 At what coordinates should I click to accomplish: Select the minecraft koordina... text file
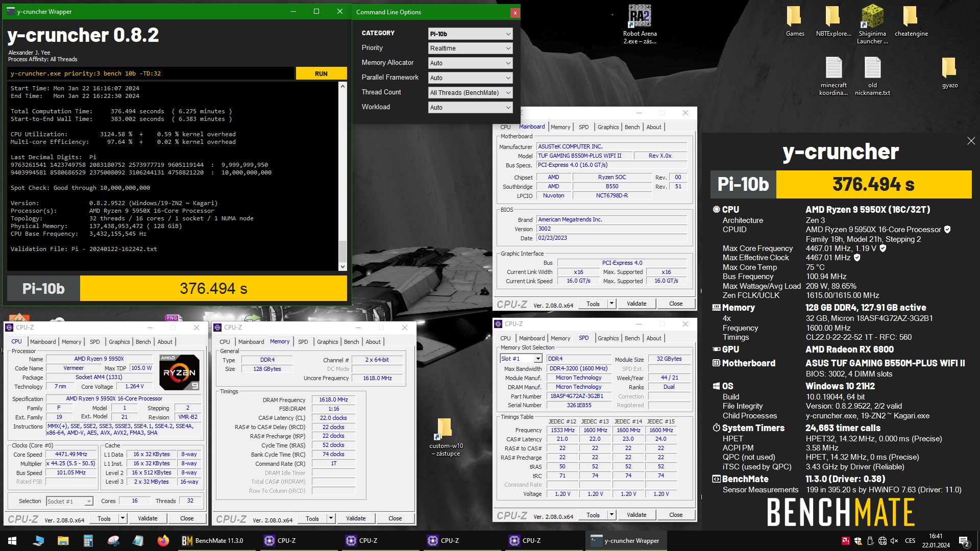[x=834, y=76]
